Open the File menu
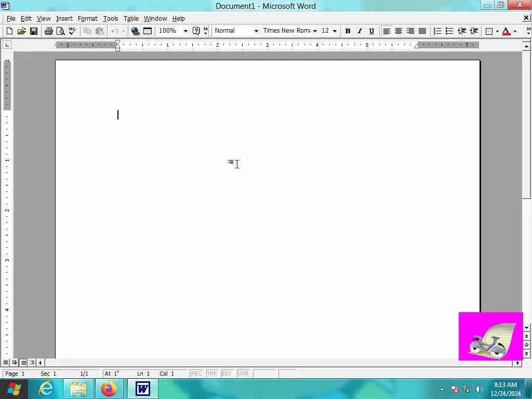This screenshot has width=532, height=399. click(x=10, y=19)
